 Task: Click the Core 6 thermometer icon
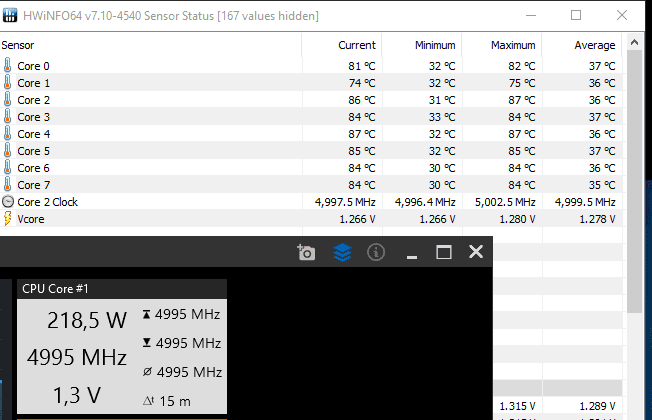7,168
